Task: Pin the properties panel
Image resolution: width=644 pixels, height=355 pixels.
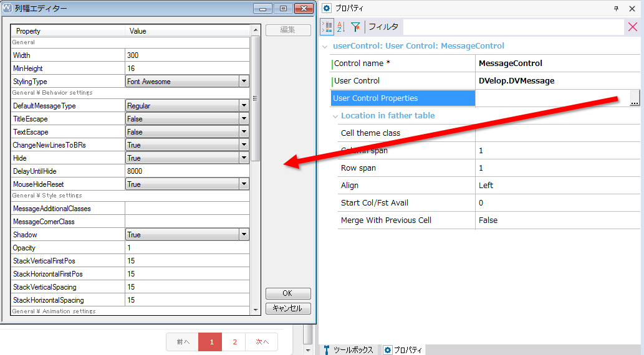Action: [x=617, y=9]
